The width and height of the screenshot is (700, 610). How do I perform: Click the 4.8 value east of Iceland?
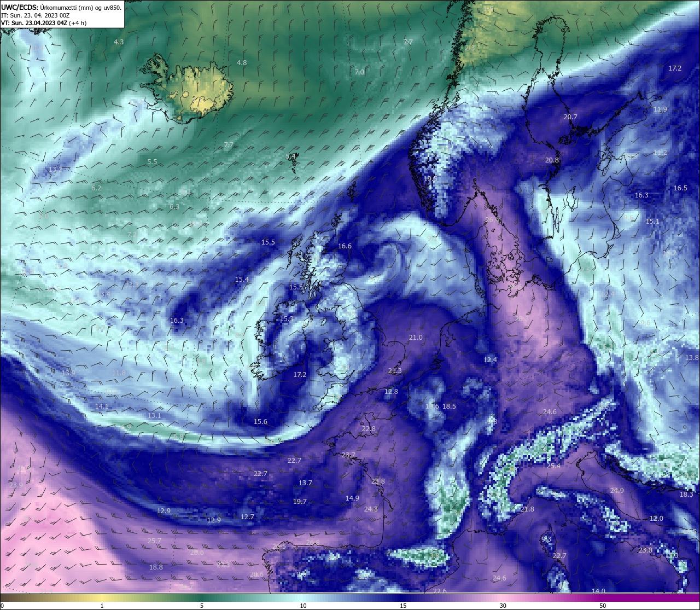(242, 63)
